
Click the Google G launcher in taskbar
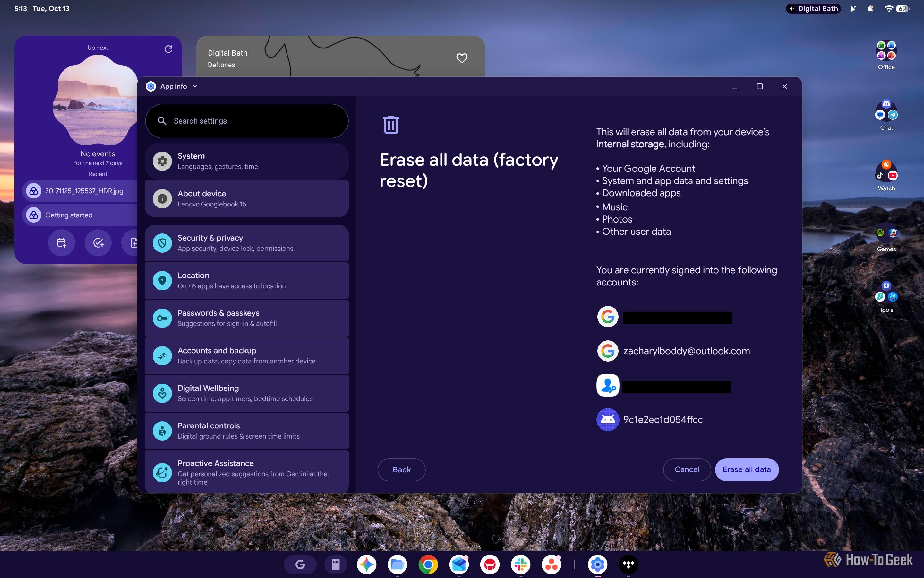(x=300, y=564)
